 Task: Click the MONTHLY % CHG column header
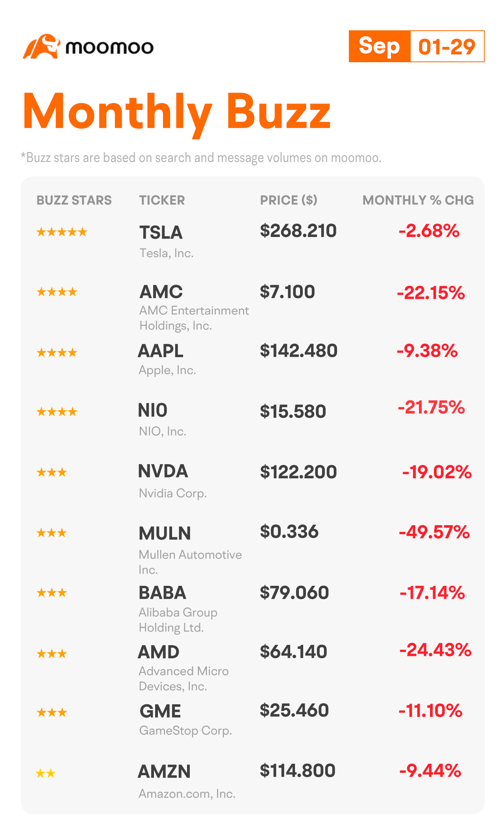[x=418, y=200]
